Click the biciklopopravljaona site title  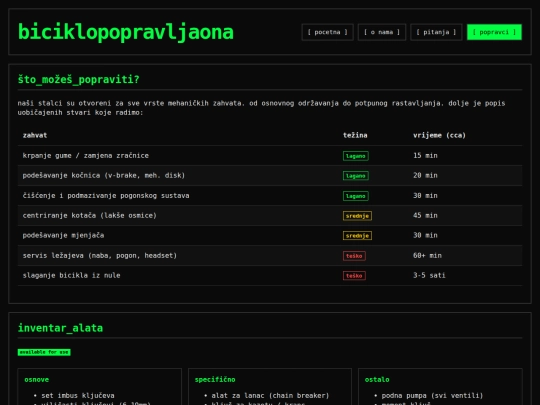click(x=126, y=32)
